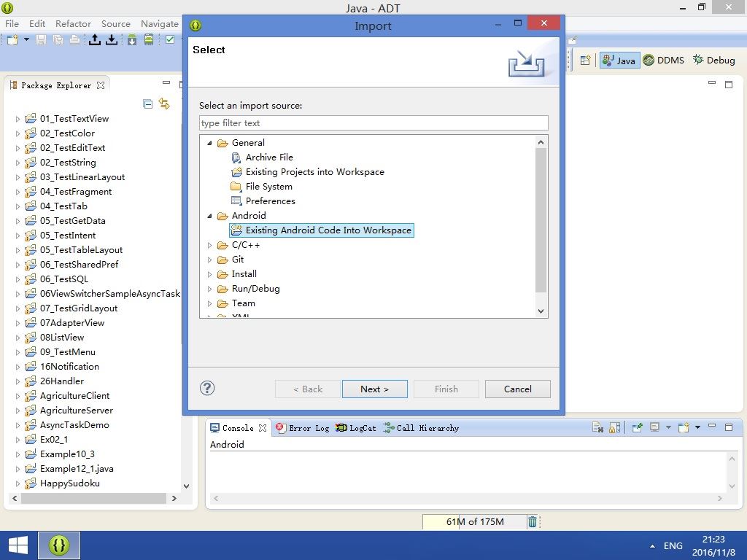Viewport: 747px width, 560px height.
Task: Switch to the LogCat tab
Action: [355, 428]
